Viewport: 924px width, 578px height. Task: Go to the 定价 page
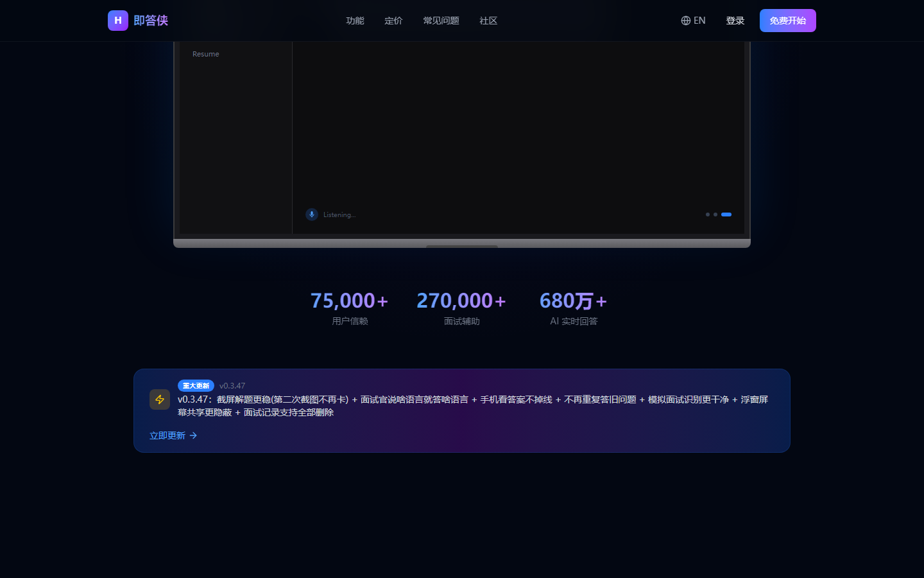[x=393, y=21]
